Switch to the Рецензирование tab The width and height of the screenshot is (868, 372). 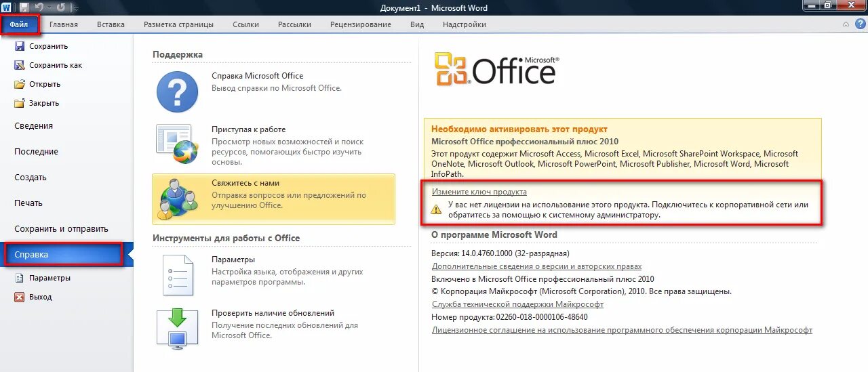(x=361, y=24)
